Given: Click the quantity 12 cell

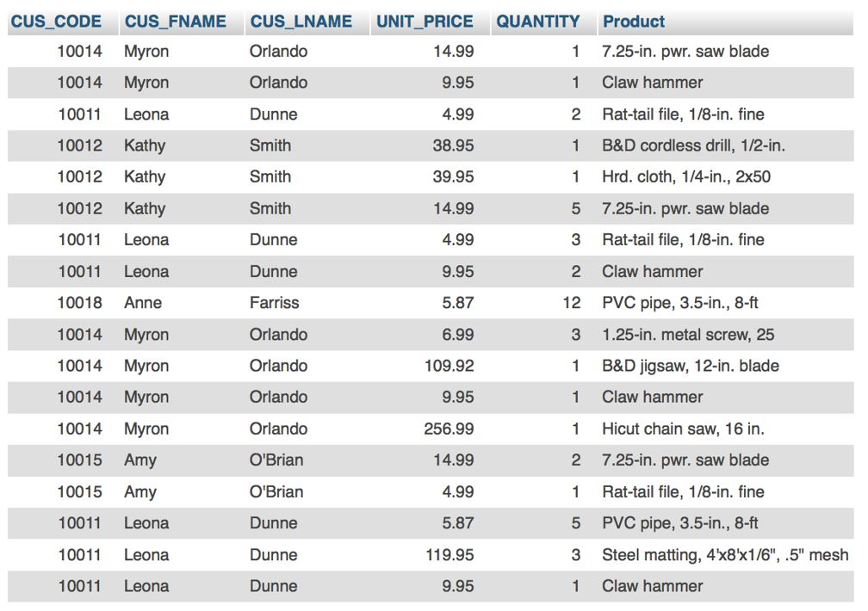Looking at the screenshot, I should (x=571, y=303).
